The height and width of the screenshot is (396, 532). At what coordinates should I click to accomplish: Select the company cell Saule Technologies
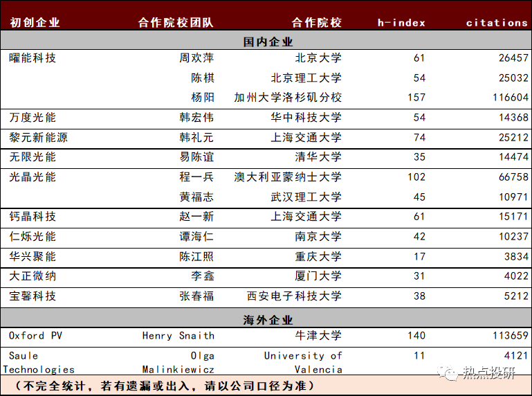[x=39, y=362]
